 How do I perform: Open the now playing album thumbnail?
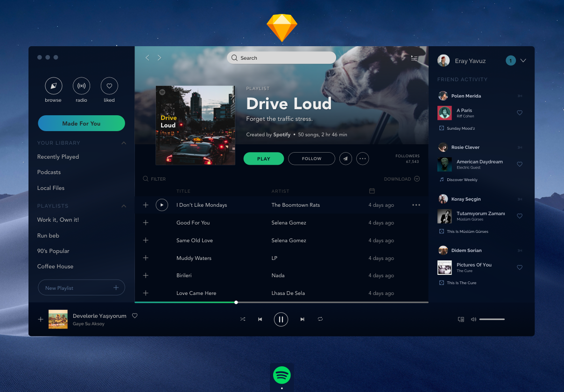pyautogui.click(x=58, y=319)
